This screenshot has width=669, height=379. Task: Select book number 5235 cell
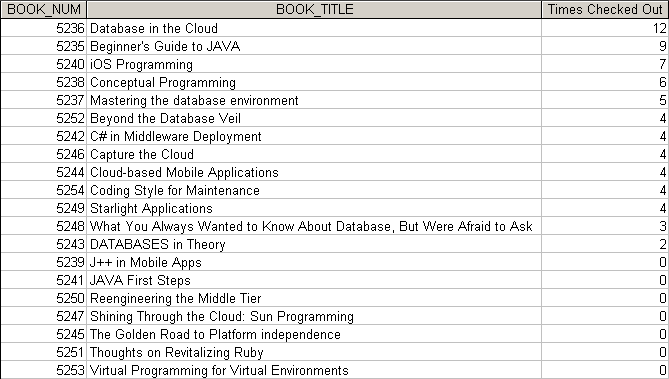(x=44, y=46)
